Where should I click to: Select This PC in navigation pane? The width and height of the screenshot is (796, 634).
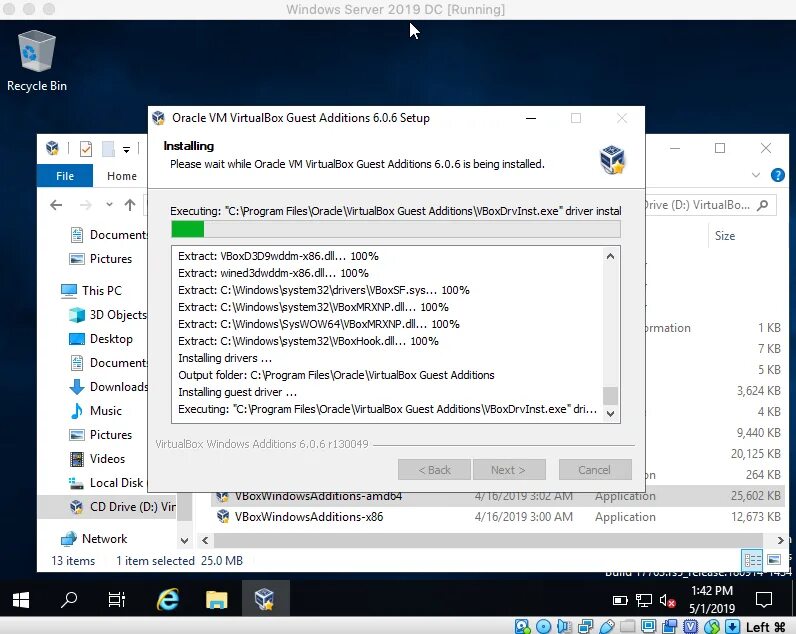[x=91, y=290]
